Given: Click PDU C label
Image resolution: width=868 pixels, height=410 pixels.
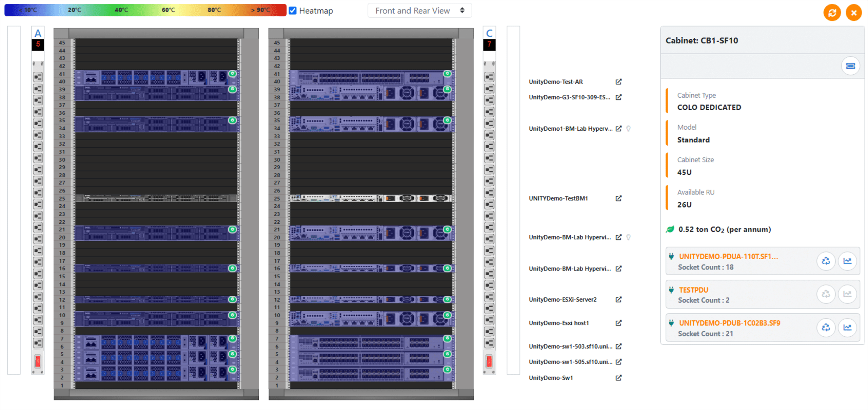Looking at the screenshot, I should 489,33.
